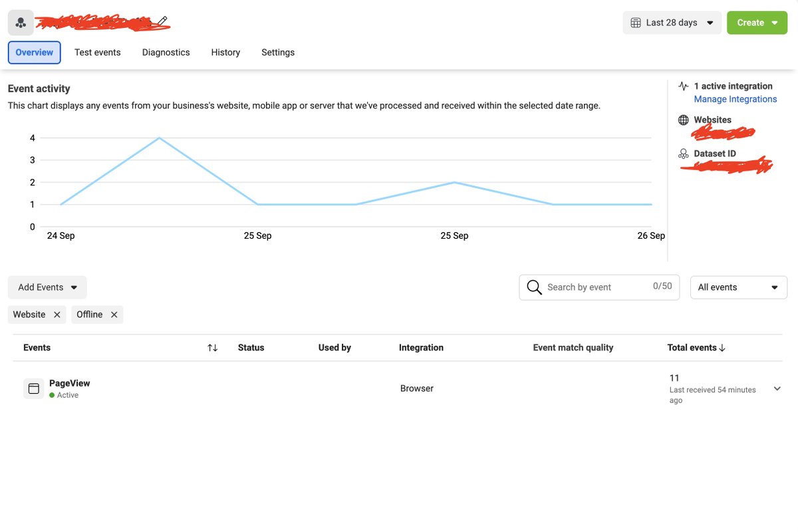Click the 1 active integration text

[x=733, y=86]
